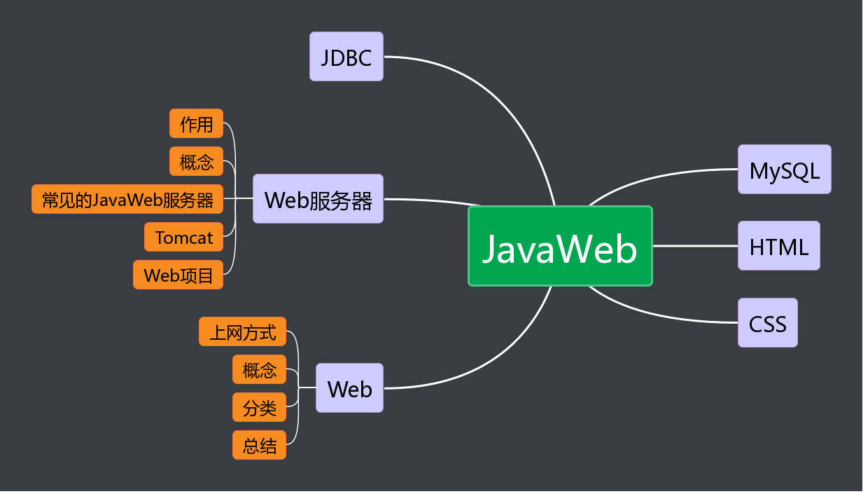This screenshot has width=868, height=494.
Task: Click the CSS topic node
Action: [x=768, y=323]
